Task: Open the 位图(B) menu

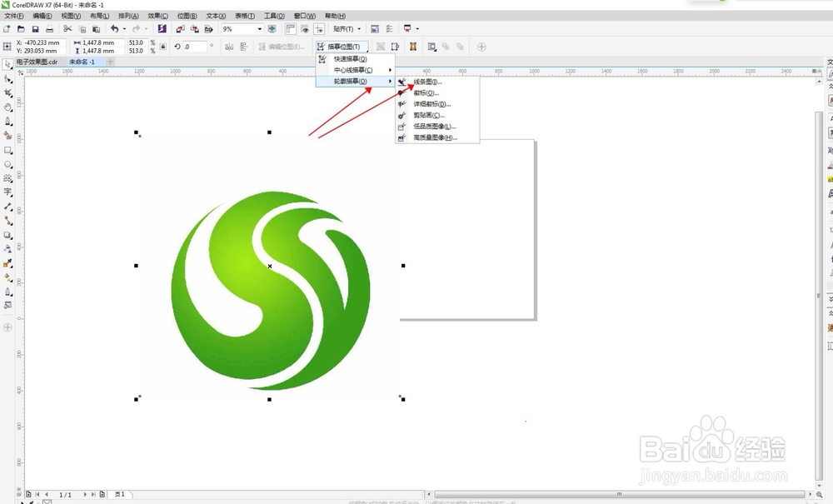Action: (x=187, y=16)
